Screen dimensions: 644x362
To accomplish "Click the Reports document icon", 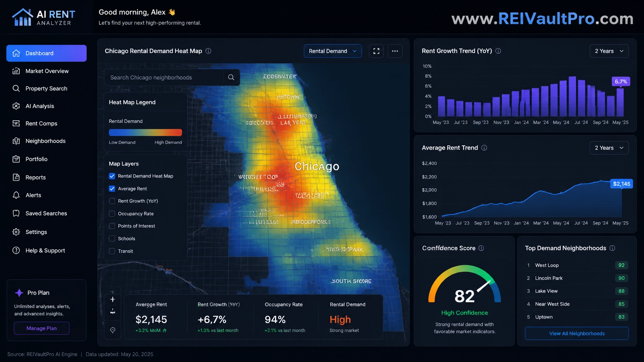I will [x=16, y=177].
